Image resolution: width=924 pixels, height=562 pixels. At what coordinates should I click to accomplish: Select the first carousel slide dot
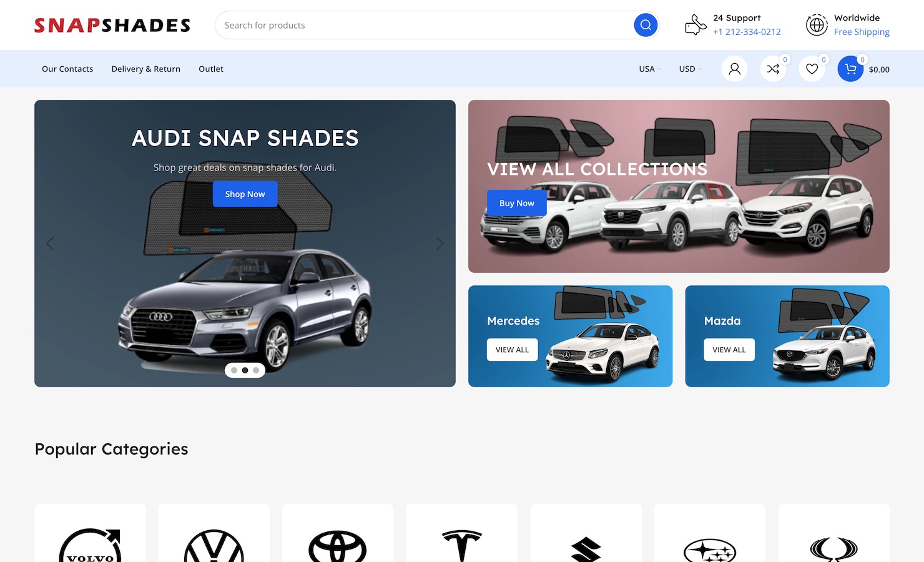pos(234,370)
